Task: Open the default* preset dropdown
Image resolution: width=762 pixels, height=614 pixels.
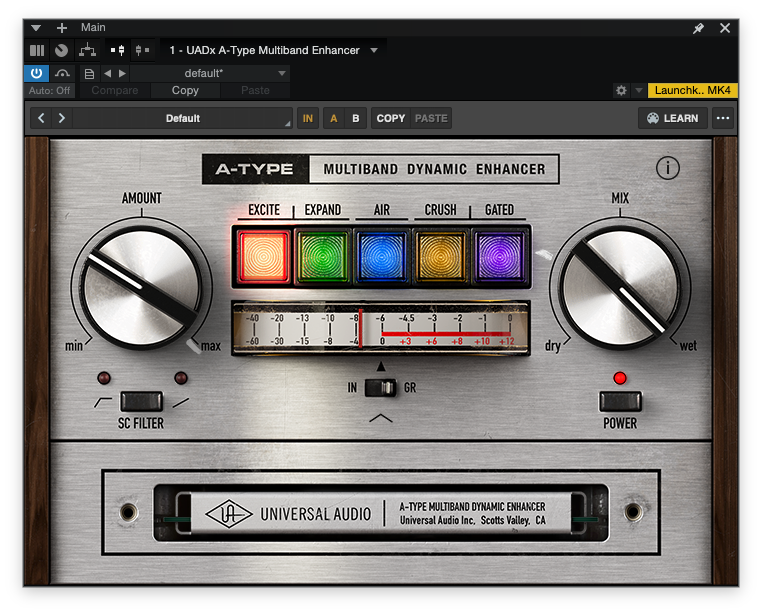Action: 210,73
